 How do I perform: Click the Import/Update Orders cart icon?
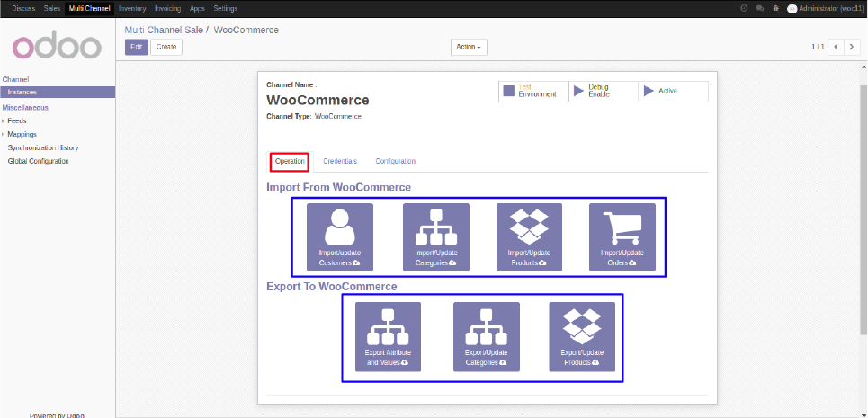(x=622, y=237)
